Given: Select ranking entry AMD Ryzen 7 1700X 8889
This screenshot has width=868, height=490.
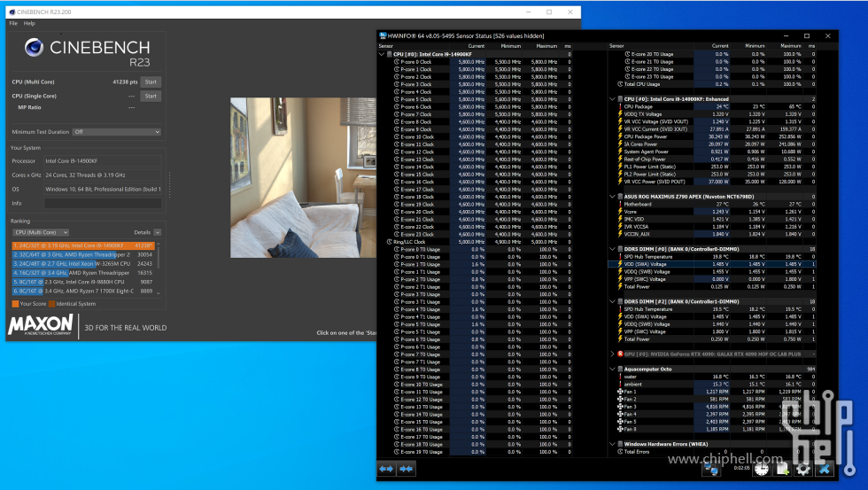Looking at the screenshot, I should (x=83, y=291).
